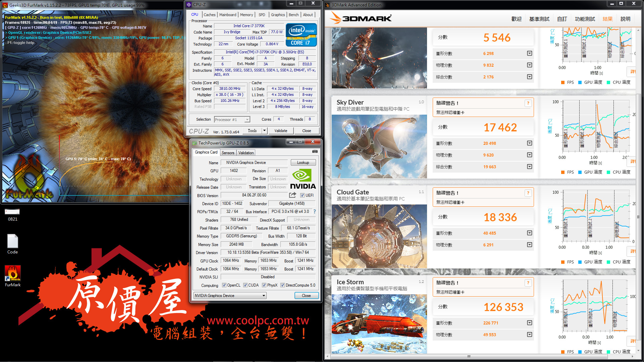Expand Ice Storm 49 553 physics score row

click(530, 335)
